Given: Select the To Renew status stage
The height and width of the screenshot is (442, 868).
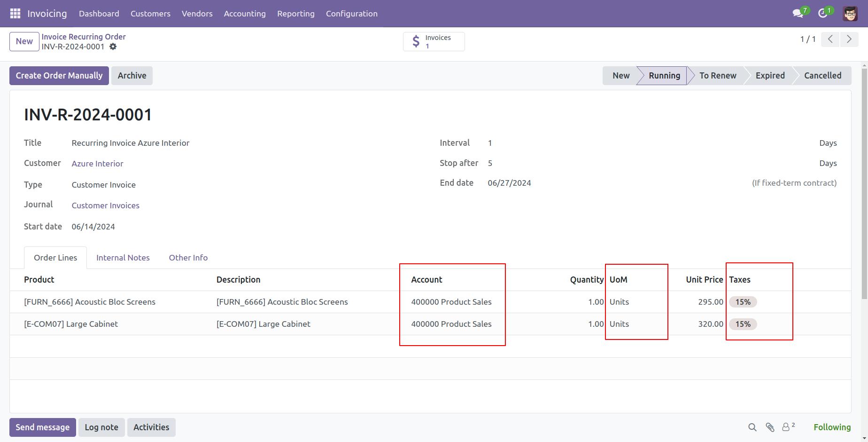Looking at the screenshot, I should [x=718, y=76].
